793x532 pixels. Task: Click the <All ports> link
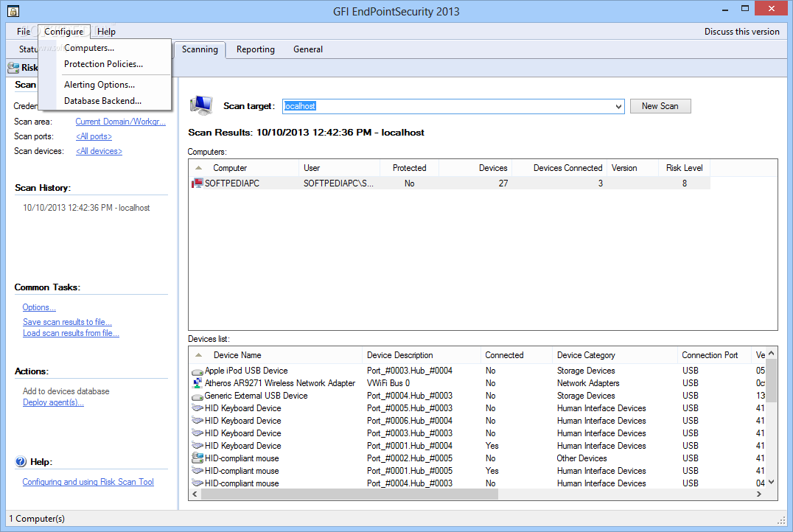point(94,136)
